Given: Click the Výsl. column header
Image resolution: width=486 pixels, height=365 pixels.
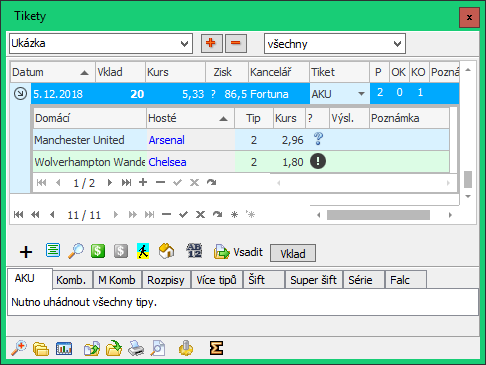Looking at the screenshot, I should click(x=349, y=118).
